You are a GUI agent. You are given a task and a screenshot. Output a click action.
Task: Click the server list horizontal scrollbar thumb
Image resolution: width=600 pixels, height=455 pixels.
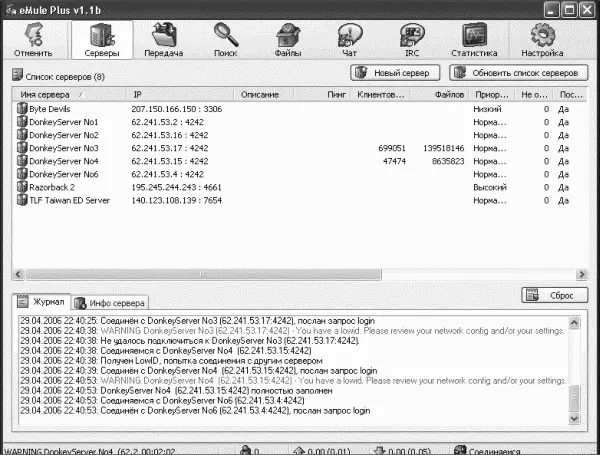(x=203, y=274)
